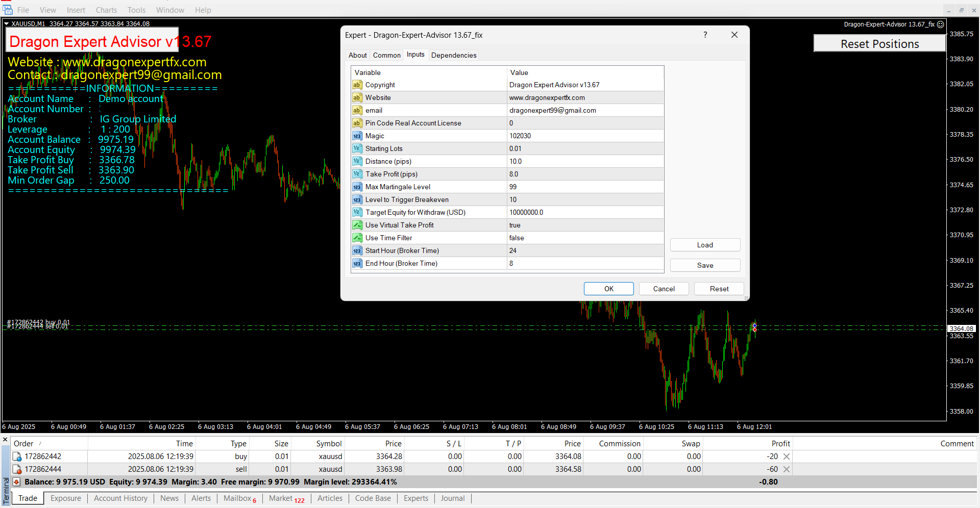Click the smiley icon next to the Dragon-Expert-Advisor label

pos(941,24)
